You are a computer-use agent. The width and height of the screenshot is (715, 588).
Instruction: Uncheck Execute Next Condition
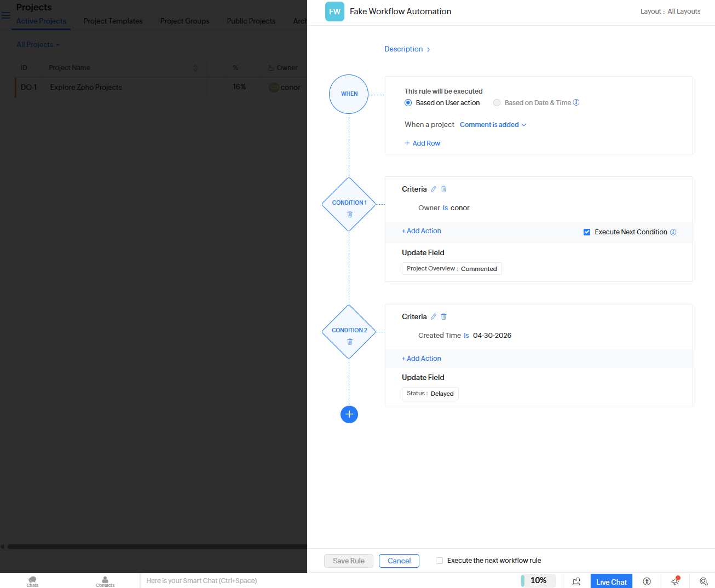[x=586, y=232]
